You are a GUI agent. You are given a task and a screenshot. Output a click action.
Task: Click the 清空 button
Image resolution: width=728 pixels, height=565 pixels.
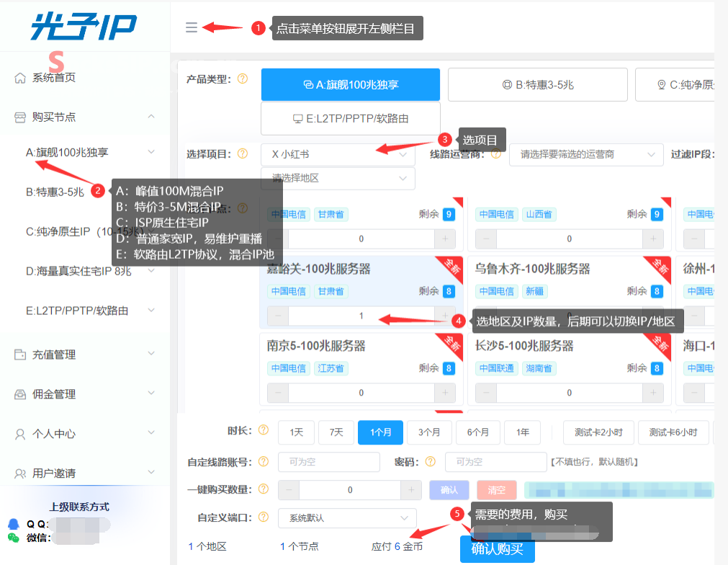click(x=497, y=490)
